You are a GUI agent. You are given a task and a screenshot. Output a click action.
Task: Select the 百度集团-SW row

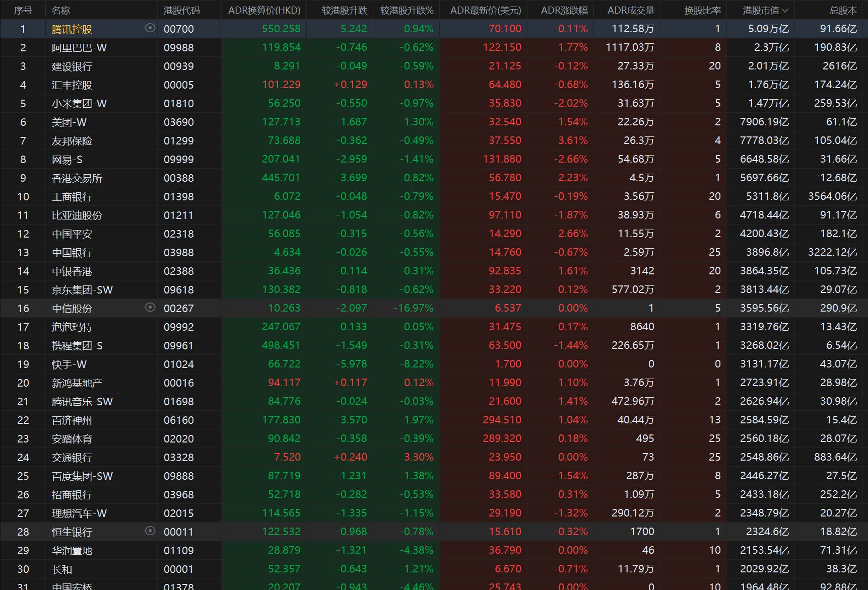[x=82, y=476]
